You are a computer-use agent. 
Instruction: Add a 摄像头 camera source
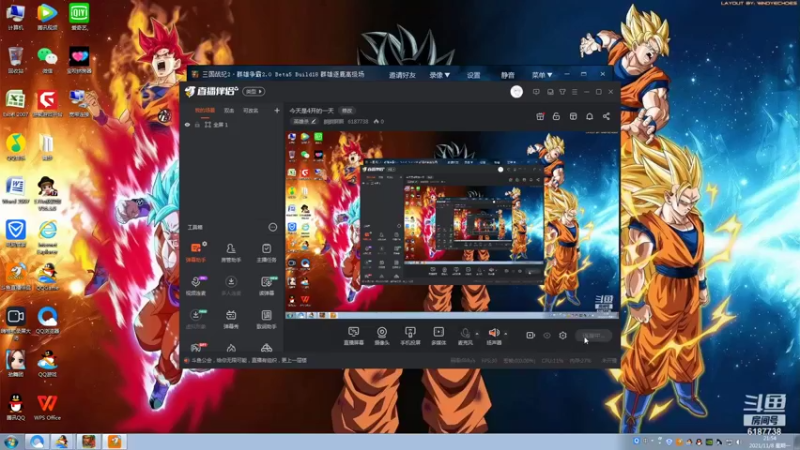tap(382, 336)
